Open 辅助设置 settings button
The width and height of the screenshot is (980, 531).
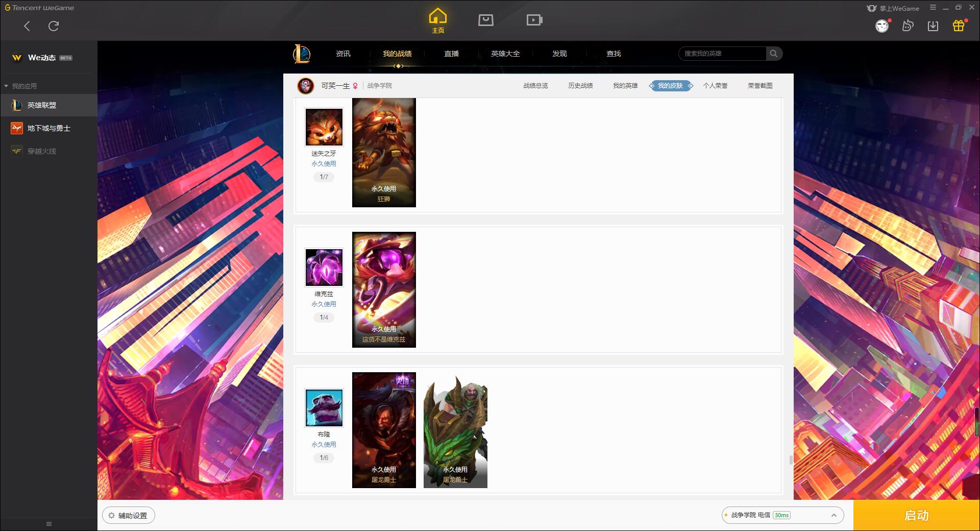pyautogui.click(x=129, y=516)
